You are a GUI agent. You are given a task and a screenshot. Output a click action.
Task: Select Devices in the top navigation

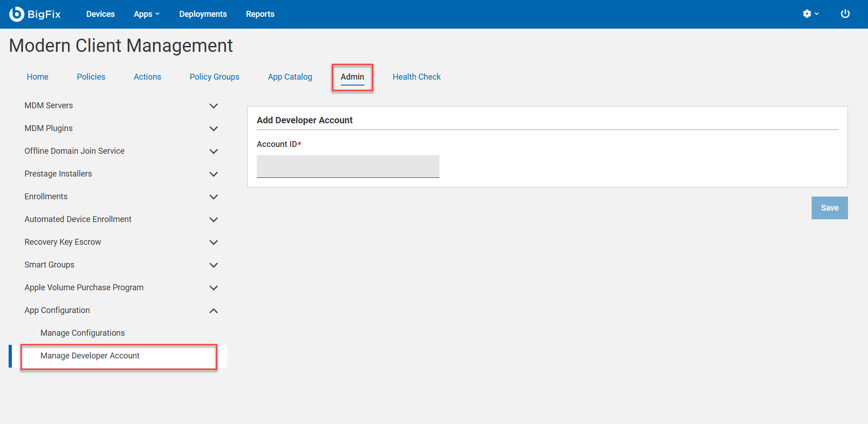(x=100, y=14)
